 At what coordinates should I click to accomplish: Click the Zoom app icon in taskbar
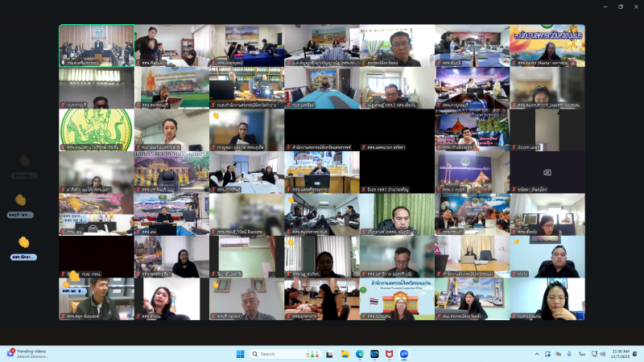pyautogui.click(x=404, y=354)
